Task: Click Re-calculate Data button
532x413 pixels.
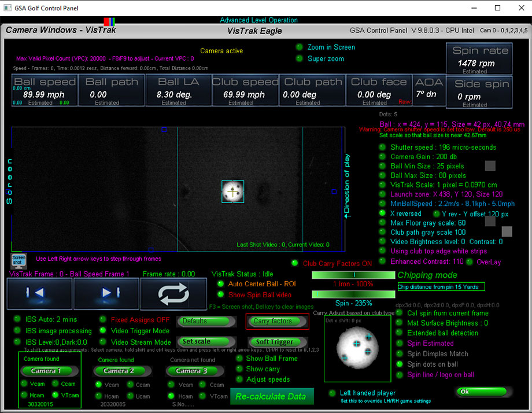Action: [272, 396]
